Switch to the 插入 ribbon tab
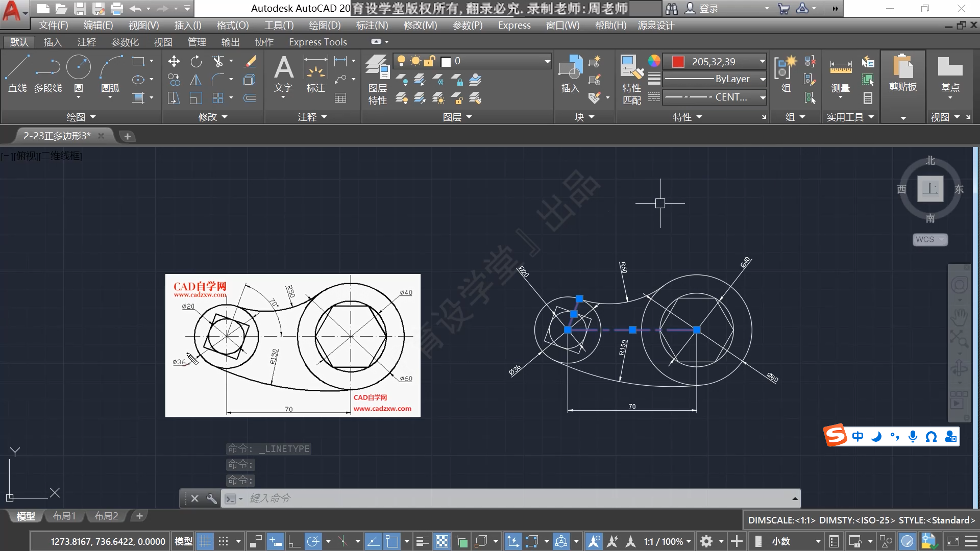The height and width of the screenshot is (551, 980). [53, 42]
